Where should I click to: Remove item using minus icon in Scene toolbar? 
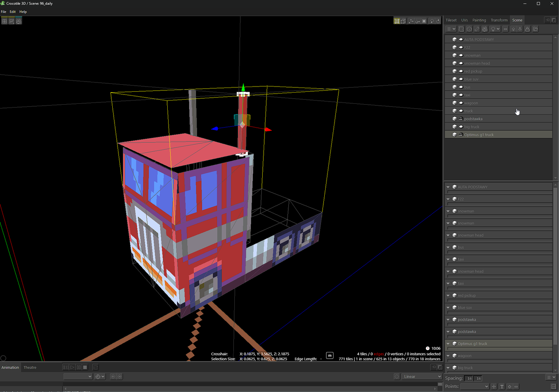[x=505, y=29]
